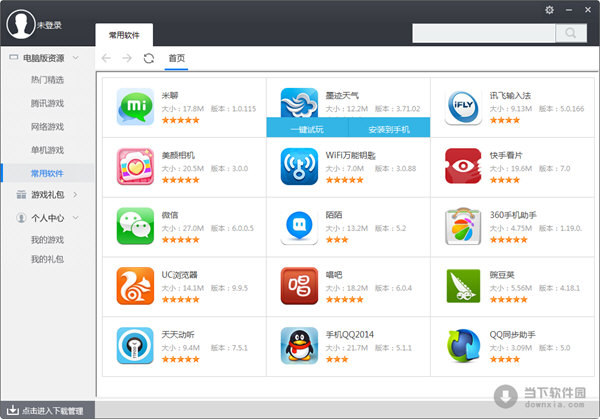The height and width of the screenshot is (419, 600).
Task: Open the 讯飞输入法 iFLY icon
Action: 463,107
